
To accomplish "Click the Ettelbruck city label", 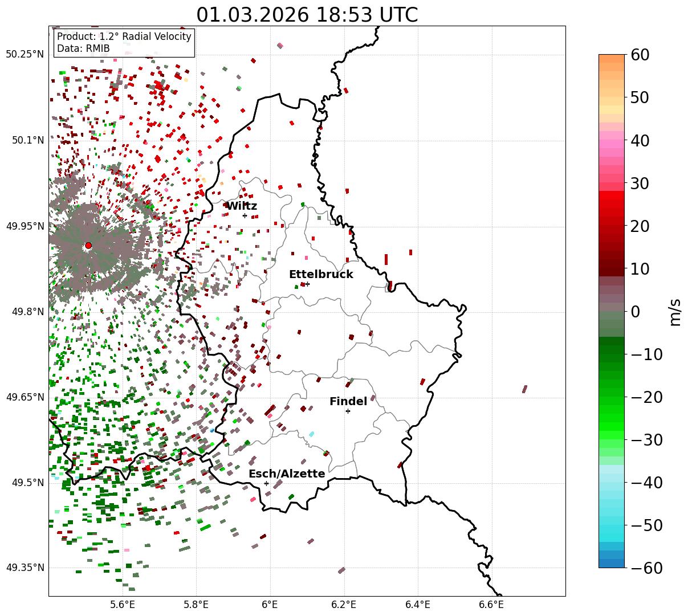I will (x=321, y=275).
